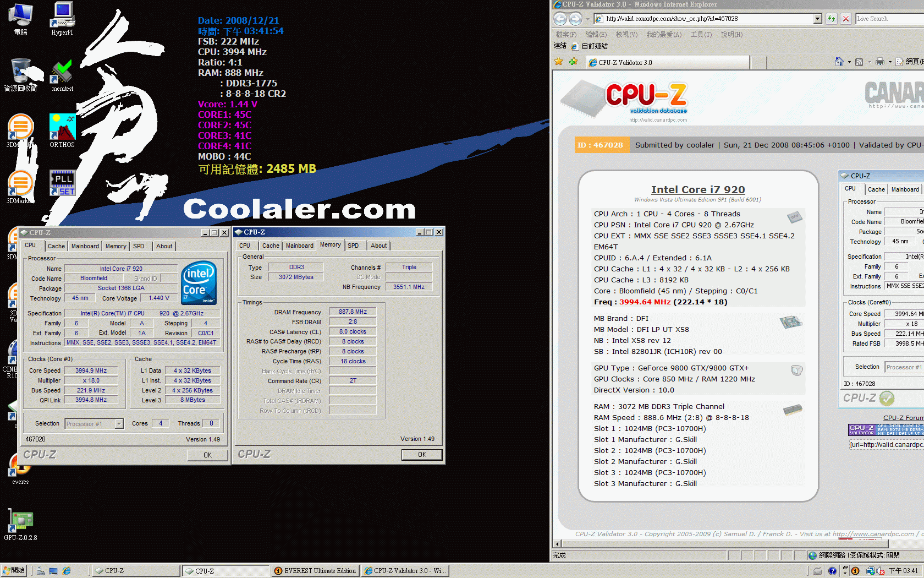Click the Internet Explorer quick launch icon

click(x=67, y=571)
